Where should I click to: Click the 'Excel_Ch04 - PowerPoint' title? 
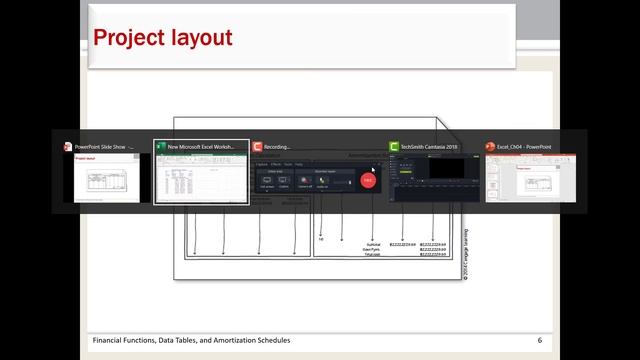[x=524, y=147]
